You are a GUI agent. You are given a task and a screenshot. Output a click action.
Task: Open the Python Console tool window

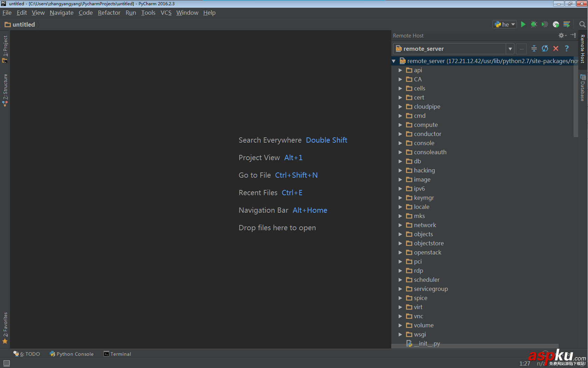point(71,354)
